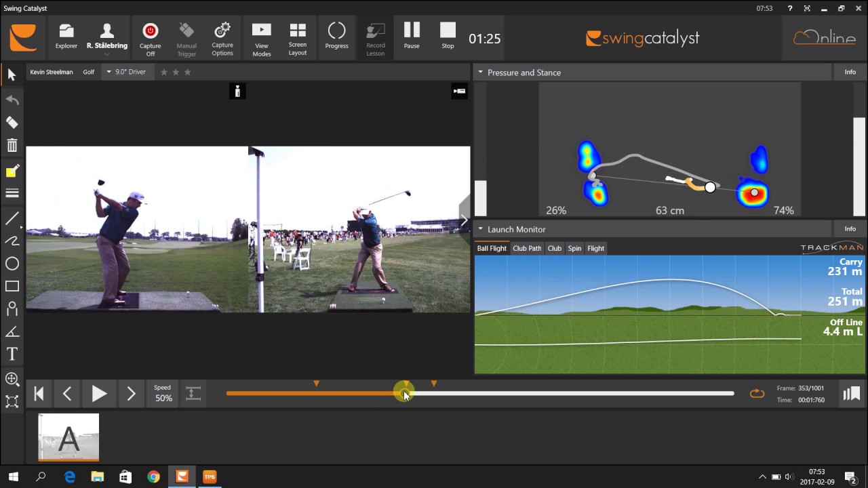Activate the zoom magnifier tool
Screen dimensions: 868x488
(12, 379)
